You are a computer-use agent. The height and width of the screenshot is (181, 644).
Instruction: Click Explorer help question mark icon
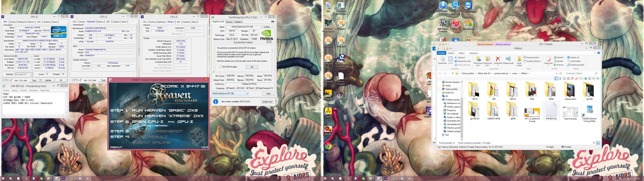coord(599,53)
